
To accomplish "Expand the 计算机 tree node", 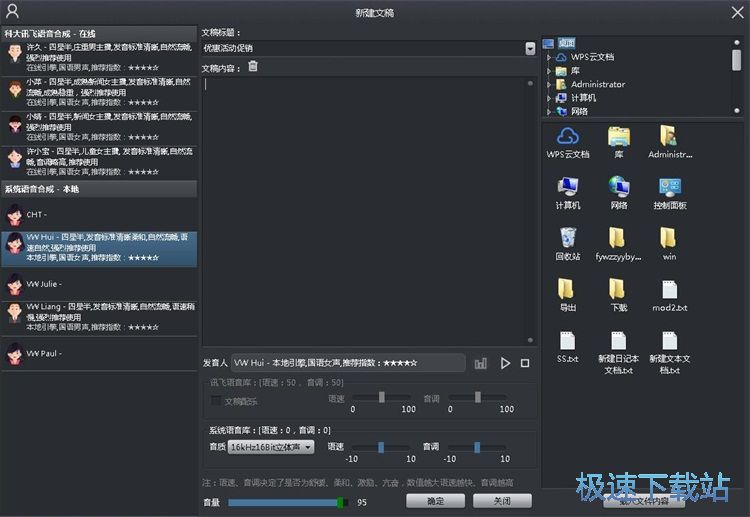I will click(549, 98).
